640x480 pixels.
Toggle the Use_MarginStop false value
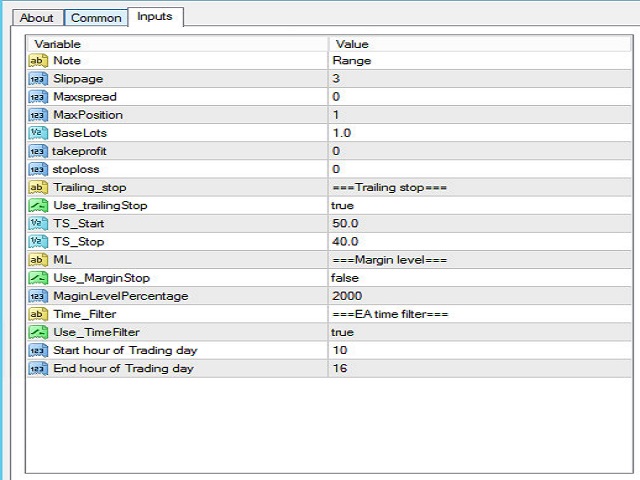pyautogui.click(x=345, y=277)
